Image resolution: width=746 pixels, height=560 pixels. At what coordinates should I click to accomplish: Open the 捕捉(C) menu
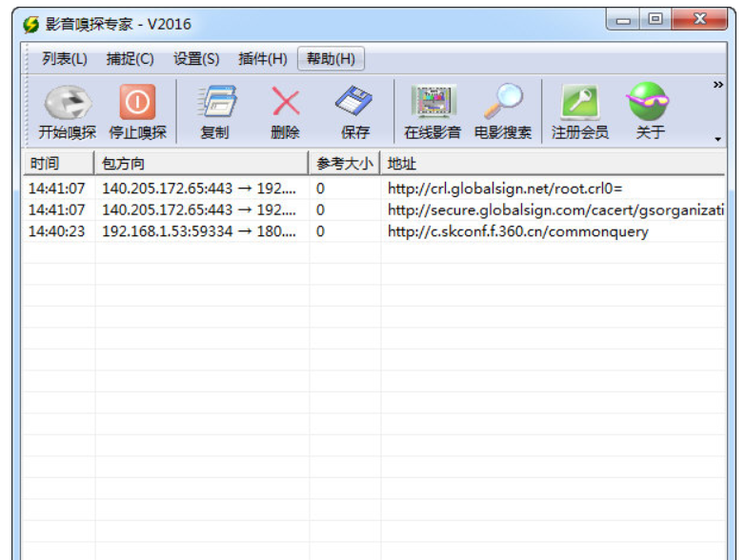130,59
